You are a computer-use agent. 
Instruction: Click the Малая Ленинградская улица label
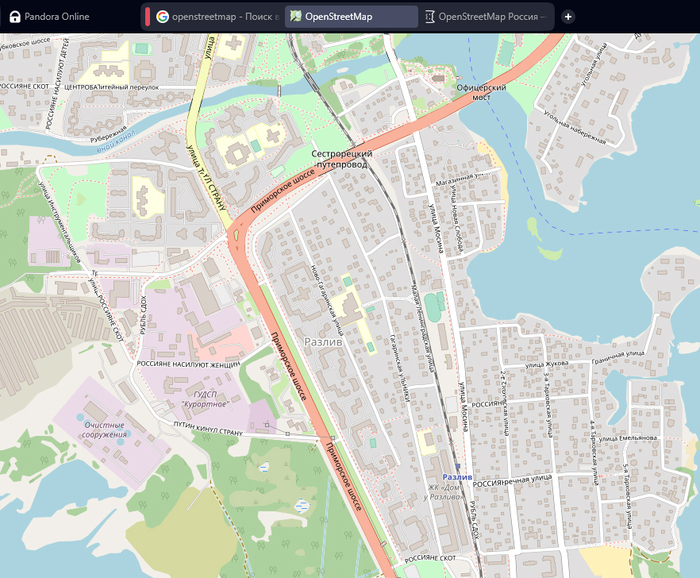422,330
